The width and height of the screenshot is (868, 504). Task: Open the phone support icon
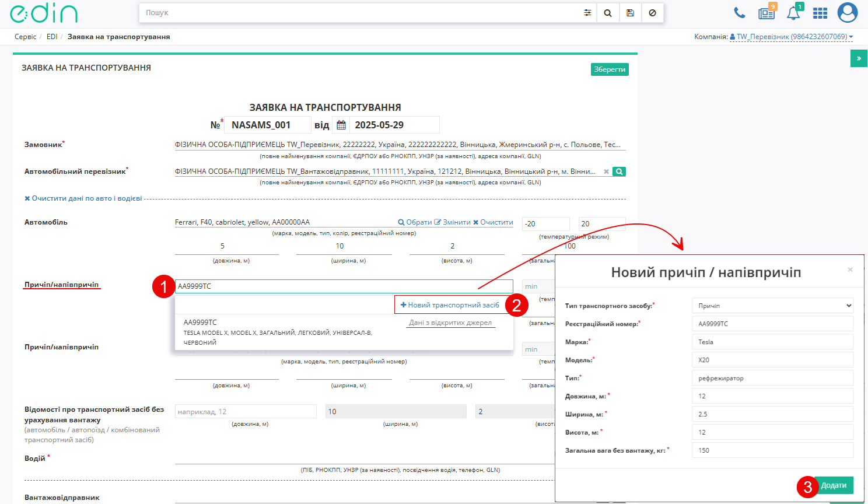(740, 13)
